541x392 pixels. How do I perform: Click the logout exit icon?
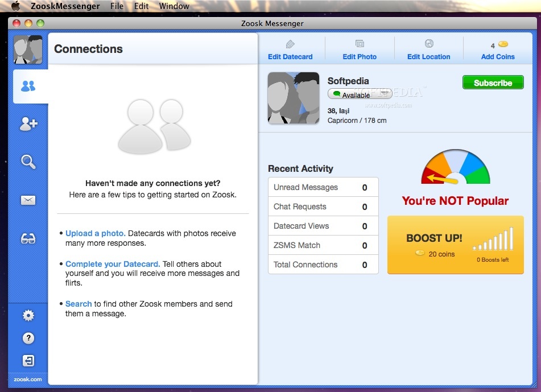tap(28, 361)
